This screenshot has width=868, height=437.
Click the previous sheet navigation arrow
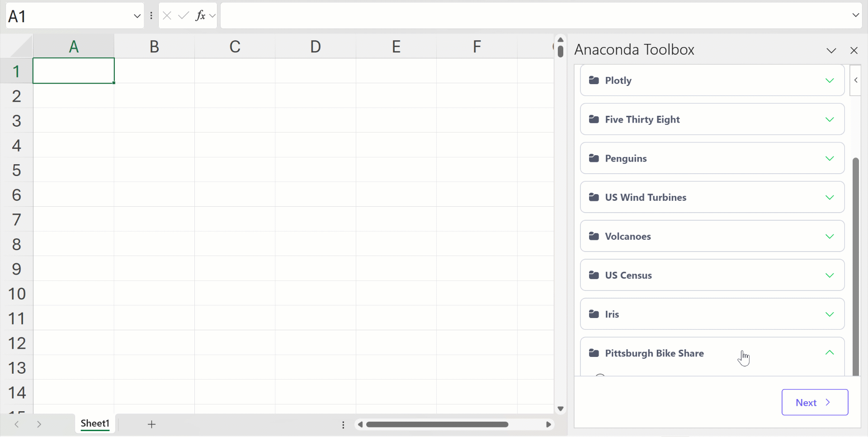coord(17,424)
